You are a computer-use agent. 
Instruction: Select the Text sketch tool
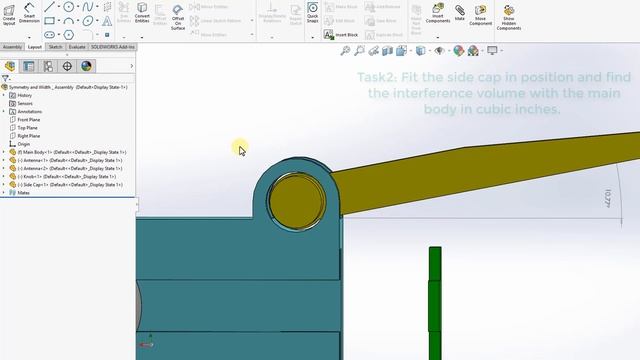coord(107,21)
